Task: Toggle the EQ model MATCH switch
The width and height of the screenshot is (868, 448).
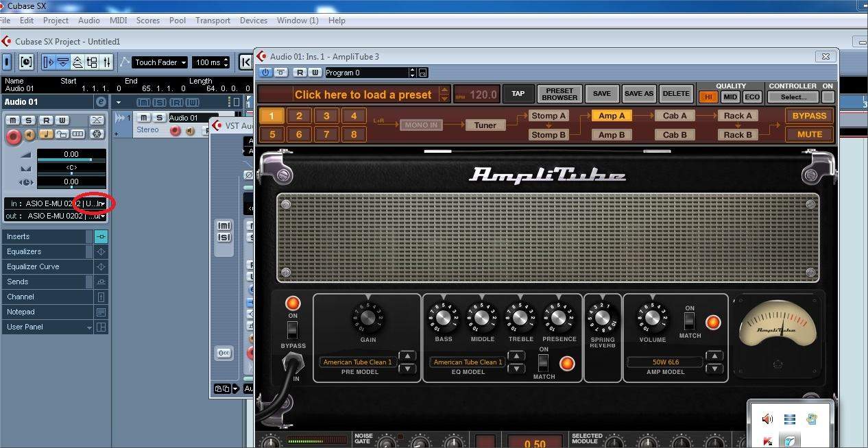Action: (x=544, y=362)
